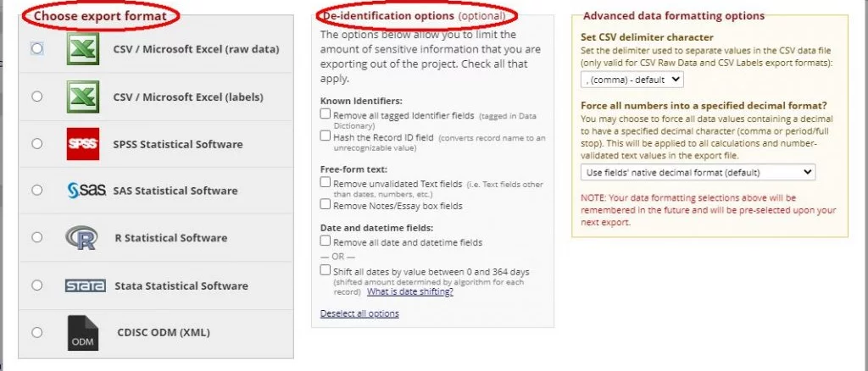The width and height of the screenshot is (868, 371).
Task: Select SAS Statistical Software radio button
Action: coord(36,191)
